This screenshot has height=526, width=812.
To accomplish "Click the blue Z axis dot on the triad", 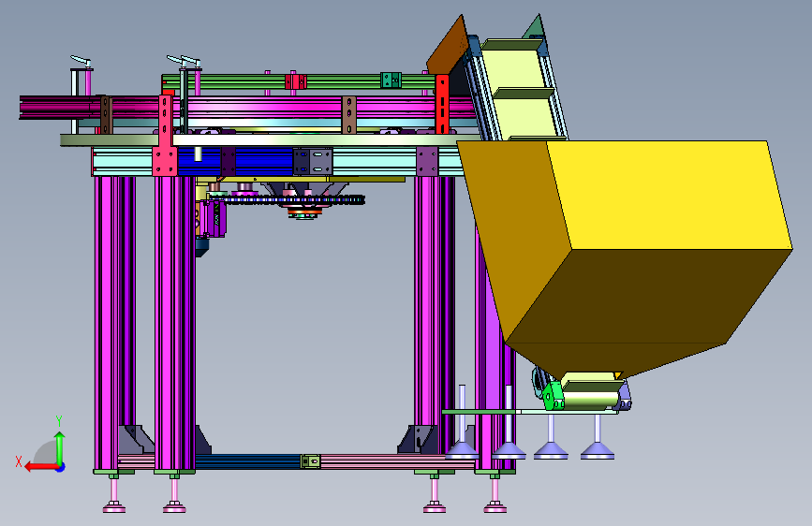I will 61,467.
